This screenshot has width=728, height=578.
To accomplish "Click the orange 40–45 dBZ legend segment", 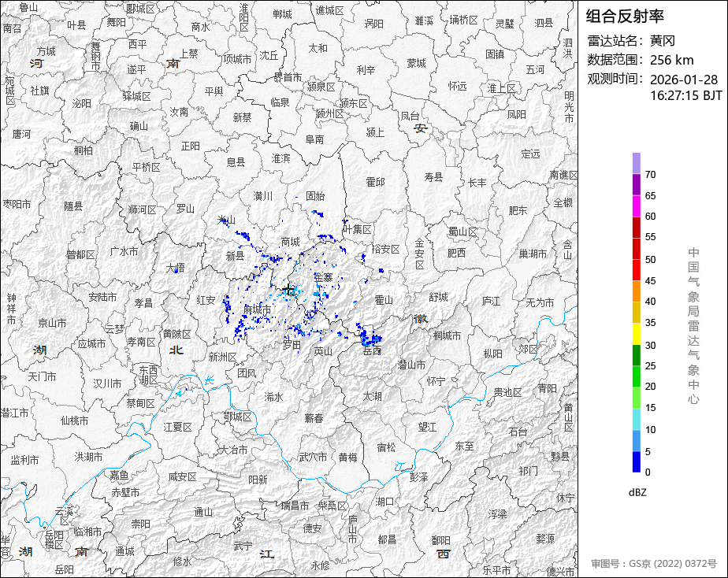I will [636, 291].
